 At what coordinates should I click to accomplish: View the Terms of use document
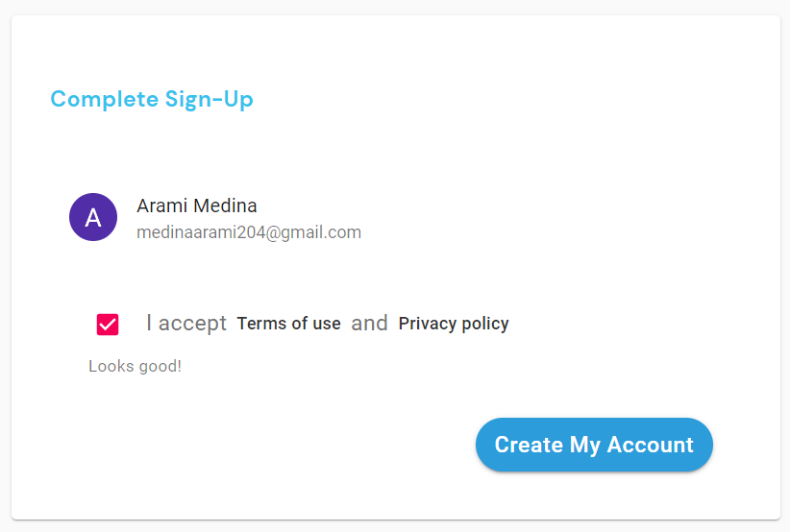(x=288, y=324)
